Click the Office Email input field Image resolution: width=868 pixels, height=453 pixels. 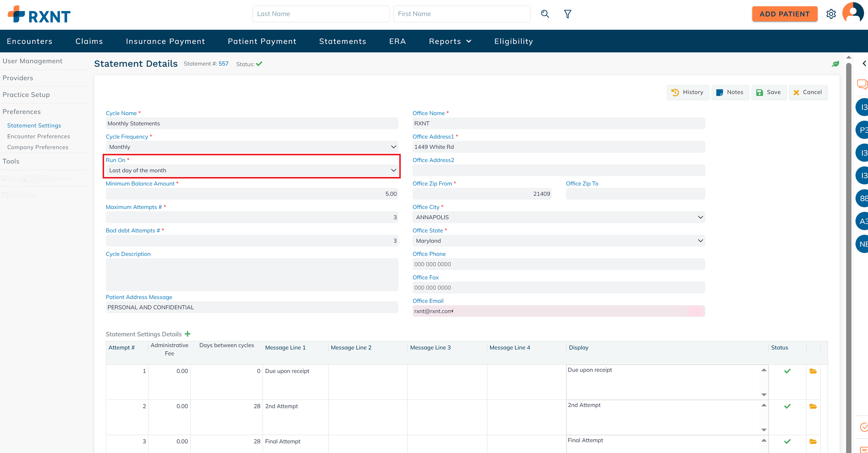[558, 311]
